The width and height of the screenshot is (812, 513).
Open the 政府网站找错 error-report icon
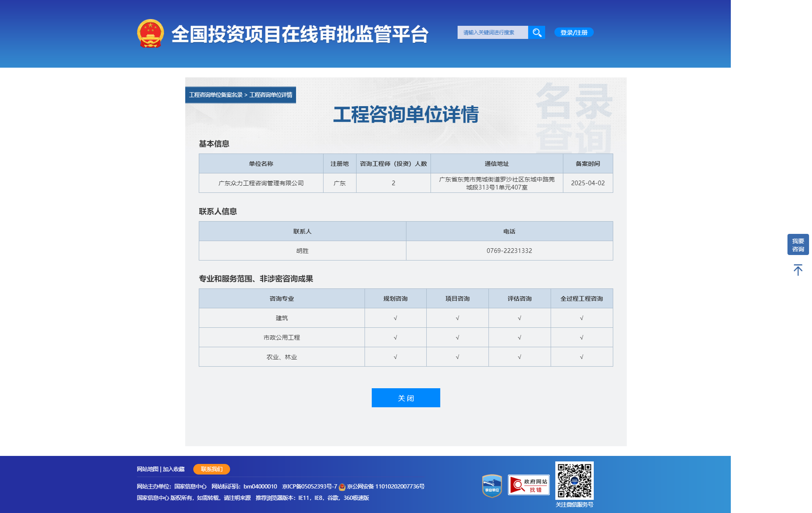[x=528, y=485]
